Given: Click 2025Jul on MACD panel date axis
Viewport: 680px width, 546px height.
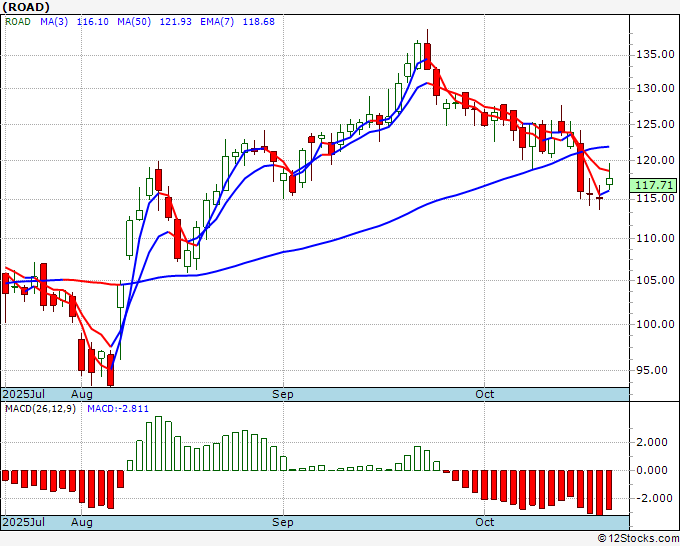Looking at the screenshot, I should tap(24, 522).
